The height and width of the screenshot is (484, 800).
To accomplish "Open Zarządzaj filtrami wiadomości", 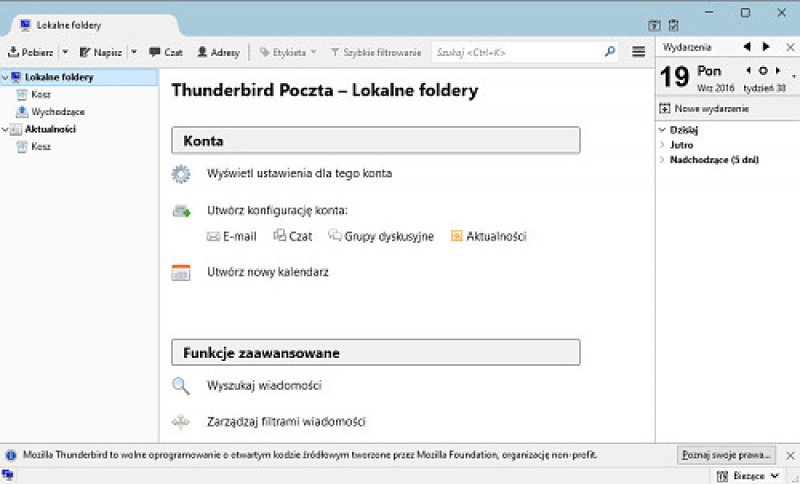I will pyautogui.click(x=286, y=422).
